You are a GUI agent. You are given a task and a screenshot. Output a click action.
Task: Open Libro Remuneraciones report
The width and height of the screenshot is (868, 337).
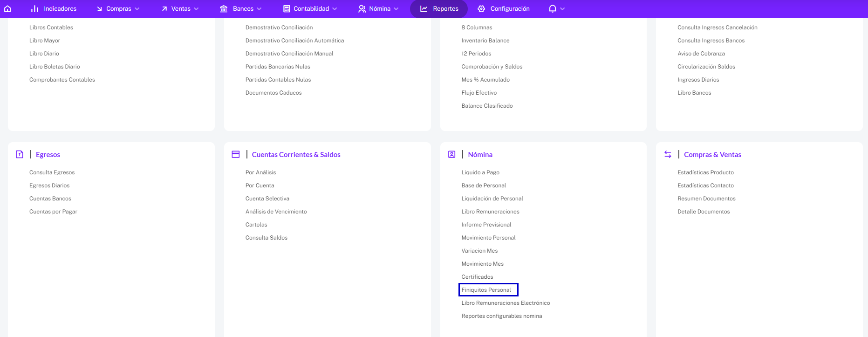490,212
